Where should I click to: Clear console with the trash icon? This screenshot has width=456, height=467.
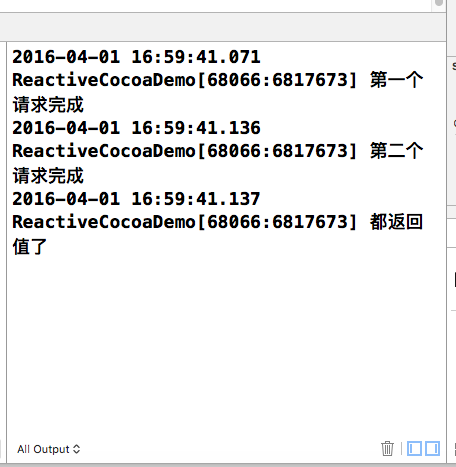tap(387, 448)
